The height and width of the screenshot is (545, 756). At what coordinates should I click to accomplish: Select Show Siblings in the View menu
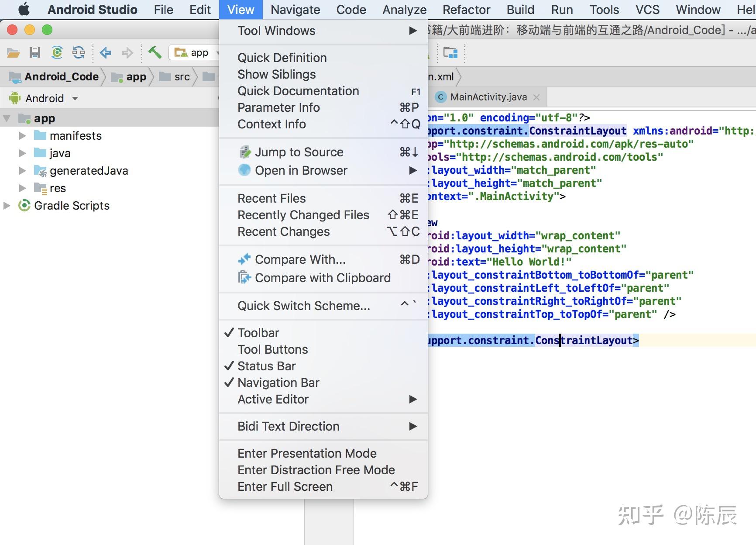323,74
